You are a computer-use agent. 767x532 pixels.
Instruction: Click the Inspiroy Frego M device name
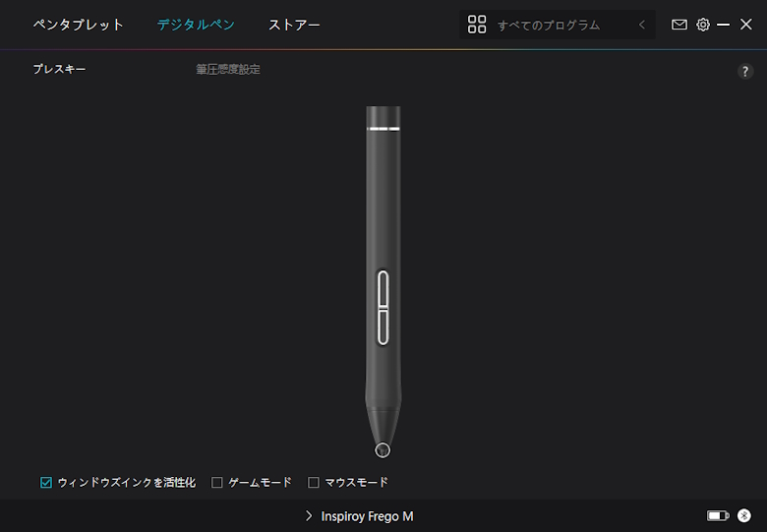point(367,516)
